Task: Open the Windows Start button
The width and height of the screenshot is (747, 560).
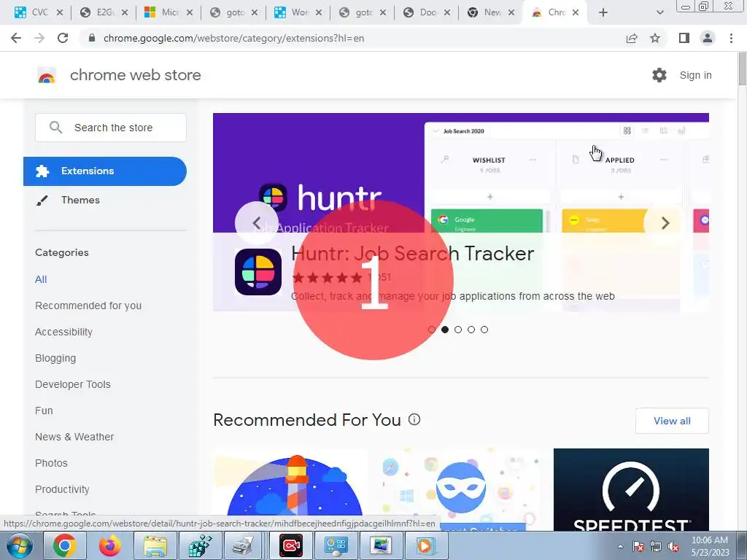Action: [x=19, y=545]
